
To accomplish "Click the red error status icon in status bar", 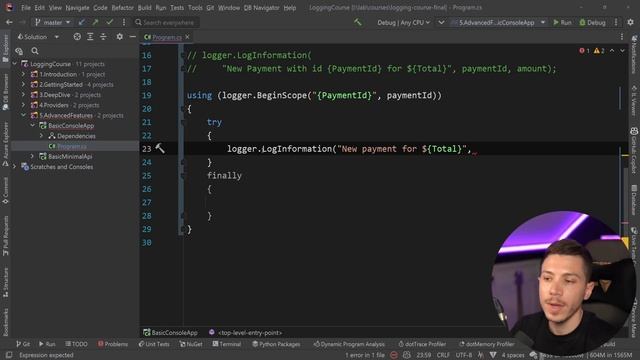I will (x=394, y=355).
